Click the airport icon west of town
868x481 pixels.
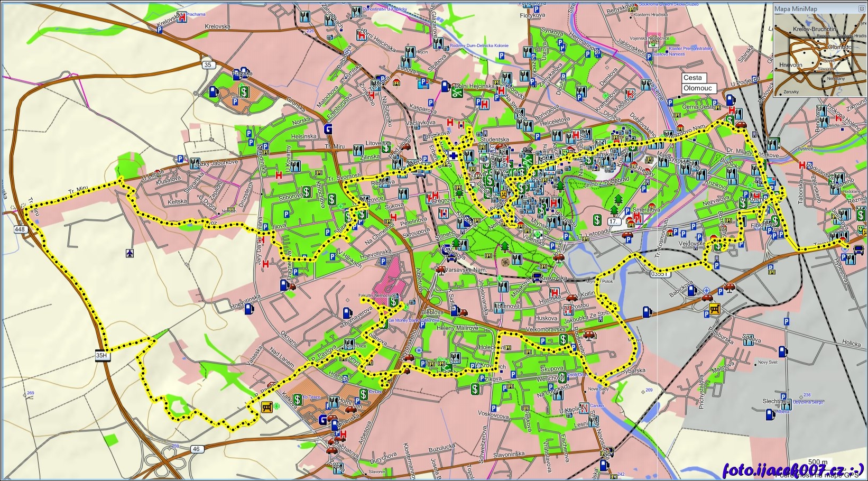pyautogui.click(x=130, y=254)
